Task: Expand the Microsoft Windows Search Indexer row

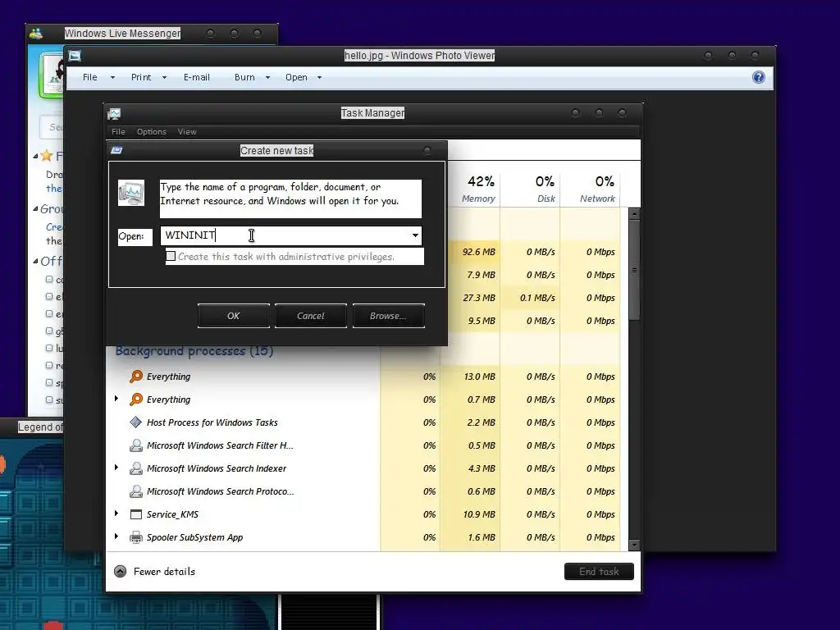Action: 116,468
